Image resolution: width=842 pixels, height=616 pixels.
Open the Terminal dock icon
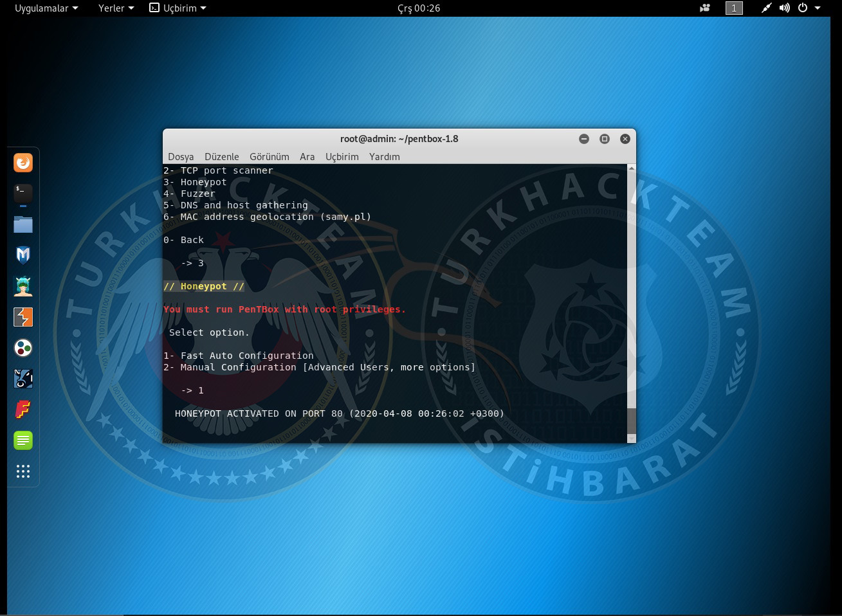[x=23, y=194]
